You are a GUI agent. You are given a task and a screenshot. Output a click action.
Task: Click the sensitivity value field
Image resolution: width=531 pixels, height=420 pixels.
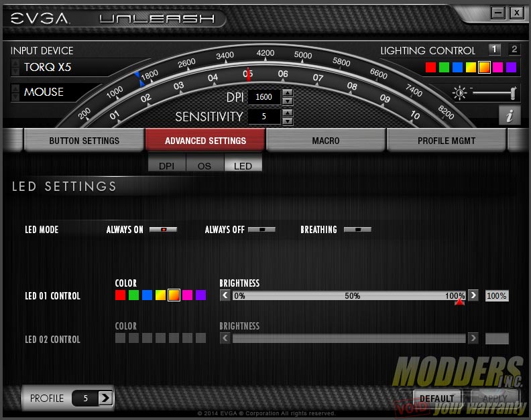264,117
